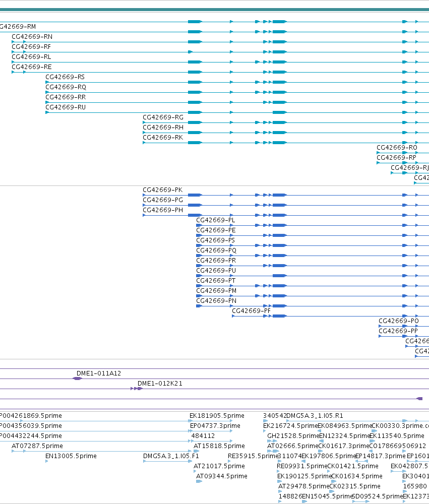Pick the CG42669-RU transcript label
Image resolution: width=429 pixels, height=504 pixels.
click(x=66, y=107)
